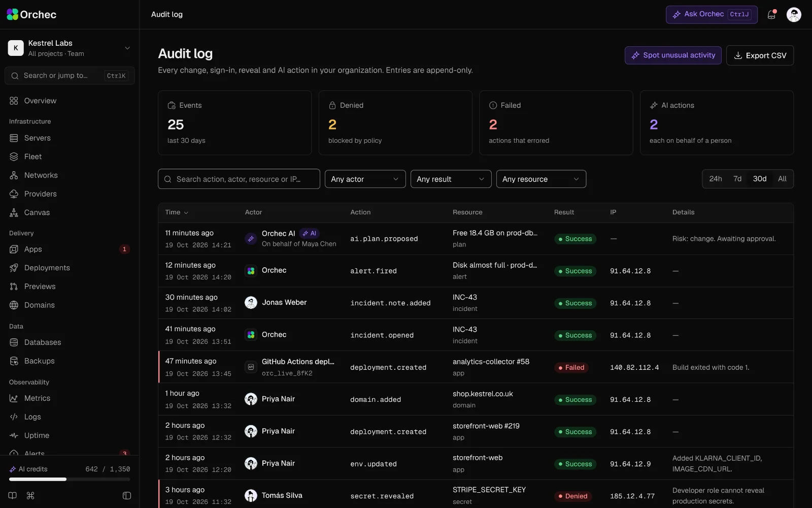The image size is (812, 508).
Task: Click the AI credits progress bar
Action: pyautogui.click(x=70, y=479)
